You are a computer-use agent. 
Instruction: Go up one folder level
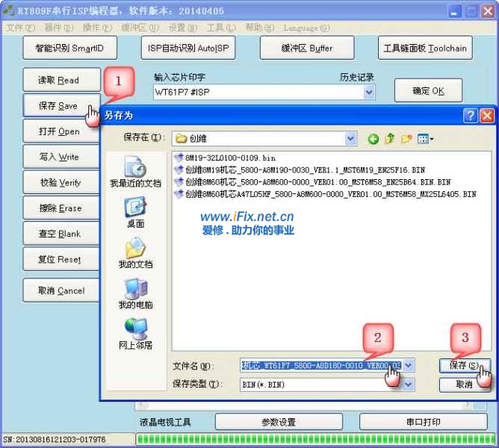pos(389,138)
